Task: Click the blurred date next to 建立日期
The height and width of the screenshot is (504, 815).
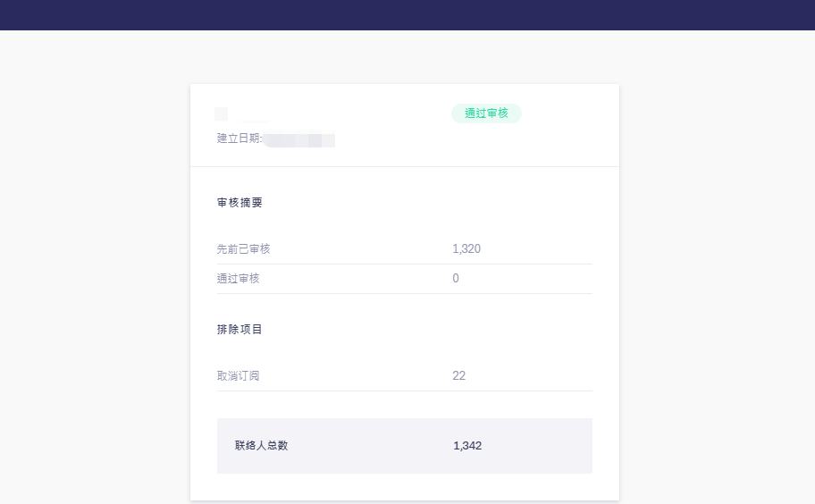Action: [298, 139]
